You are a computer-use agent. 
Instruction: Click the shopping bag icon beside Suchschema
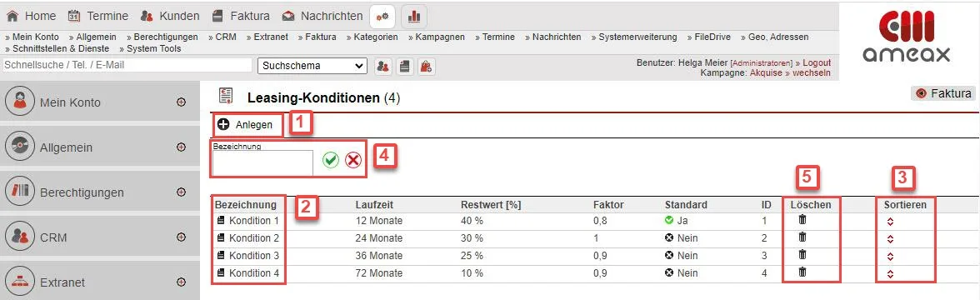(x=427, y=67)
